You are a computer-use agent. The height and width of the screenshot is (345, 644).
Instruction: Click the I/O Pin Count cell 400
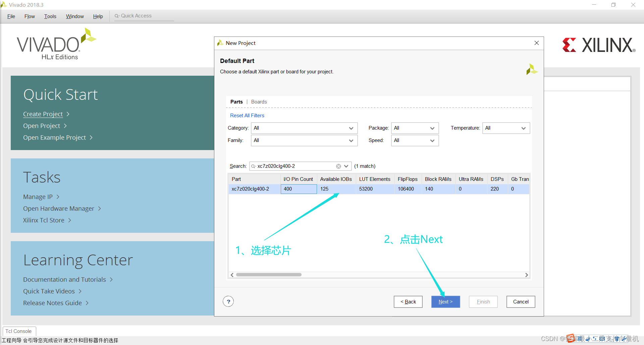click(299, 189)
